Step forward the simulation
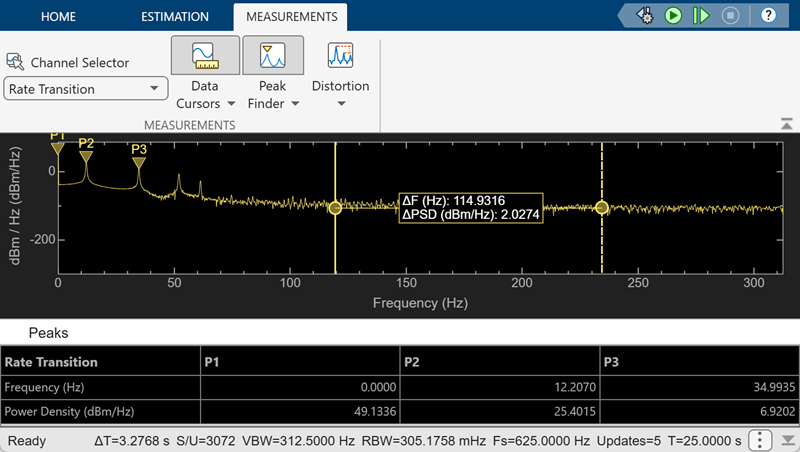Image resolution: width=800 pixels, height=452 pixels. 702,15
